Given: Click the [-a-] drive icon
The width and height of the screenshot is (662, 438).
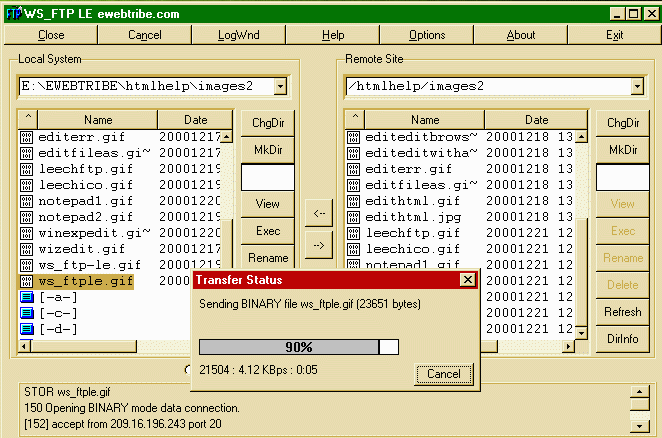Looking at the screenshot, I should (27, 298).
